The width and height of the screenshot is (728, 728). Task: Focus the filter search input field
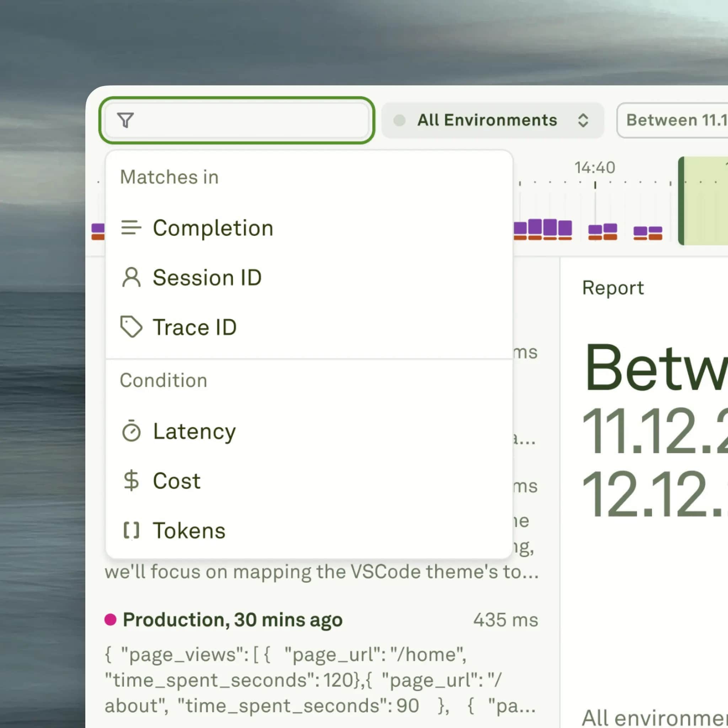245,121
